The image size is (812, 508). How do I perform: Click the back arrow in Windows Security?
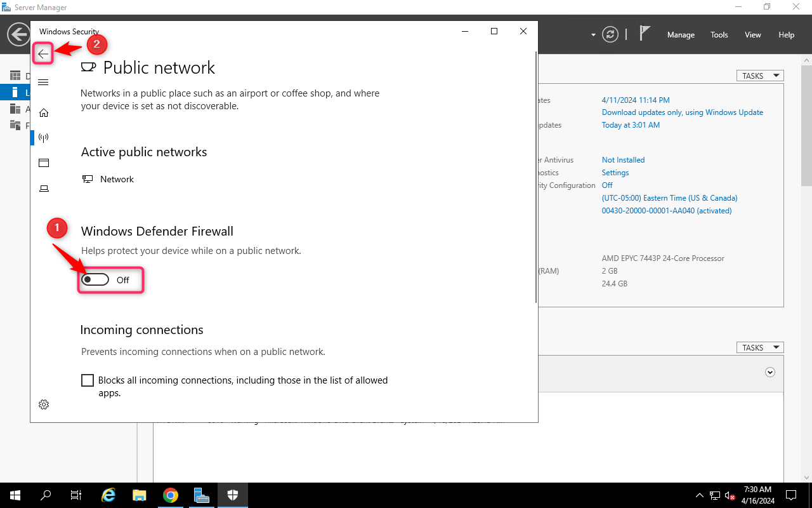(x=43, y=54)
